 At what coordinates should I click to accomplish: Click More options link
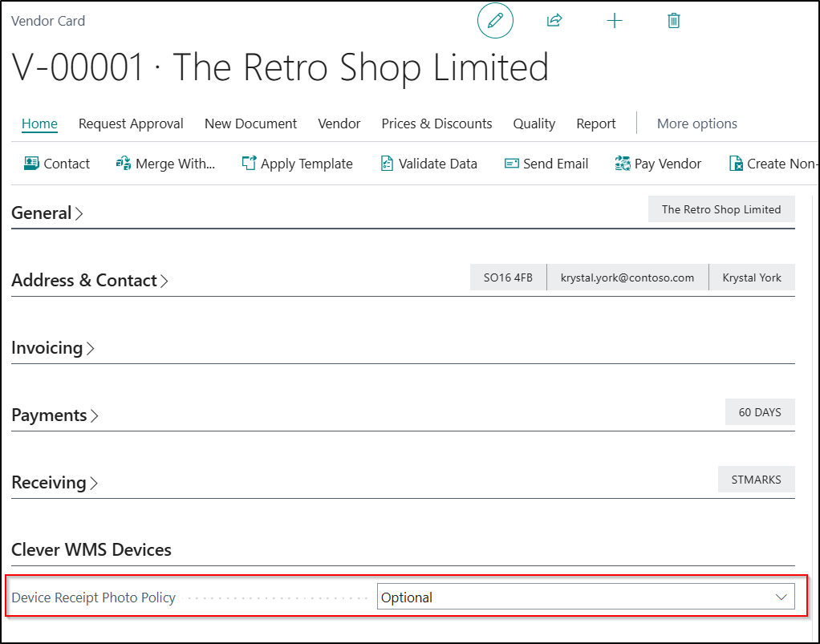coord(696,124)
